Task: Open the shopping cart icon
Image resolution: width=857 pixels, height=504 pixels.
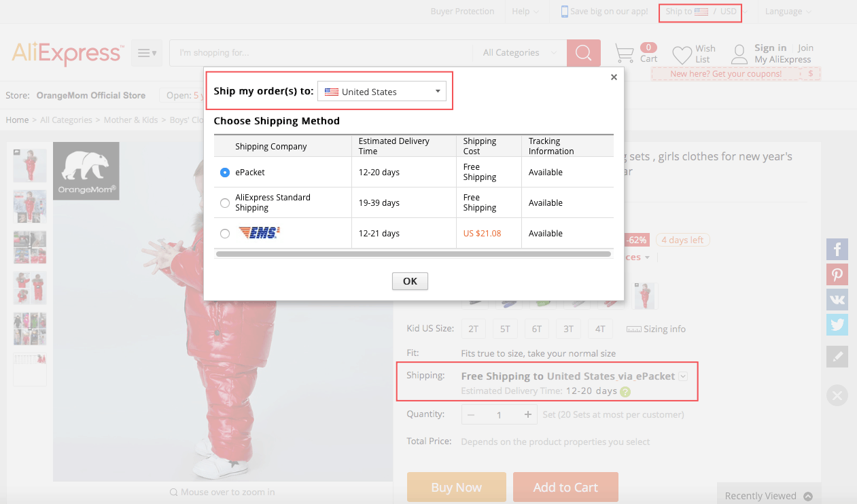Action: pos(625,53)
